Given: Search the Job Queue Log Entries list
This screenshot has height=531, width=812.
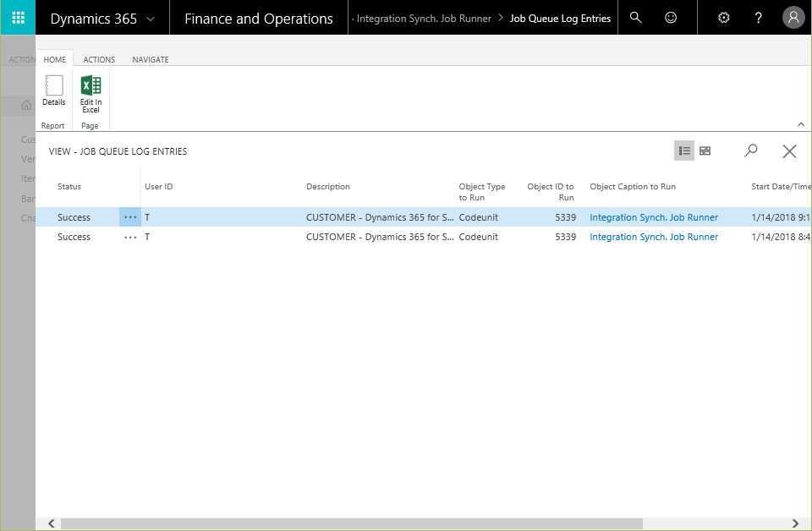Looking at the screenshot, I should pyautogui.click(x=751, y=151).
